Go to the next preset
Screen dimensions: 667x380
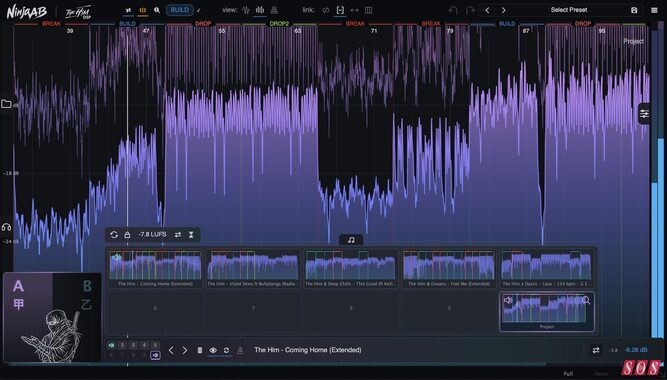click(x=503, y=10)
